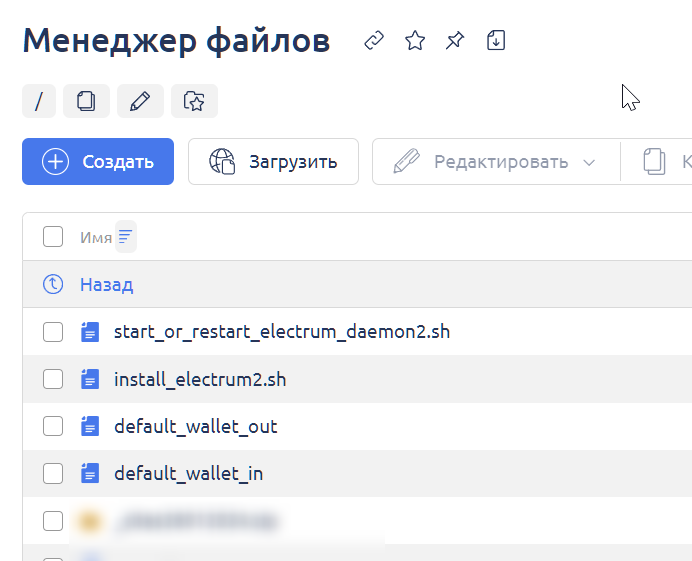Sort by clicking the Имя sort icon
This screenshot has width=692, height=561.
[125, 237]
